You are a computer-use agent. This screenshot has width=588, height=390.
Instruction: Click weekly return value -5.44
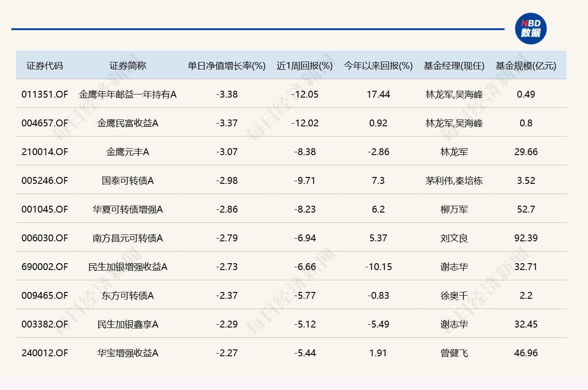tap(305, 353)
